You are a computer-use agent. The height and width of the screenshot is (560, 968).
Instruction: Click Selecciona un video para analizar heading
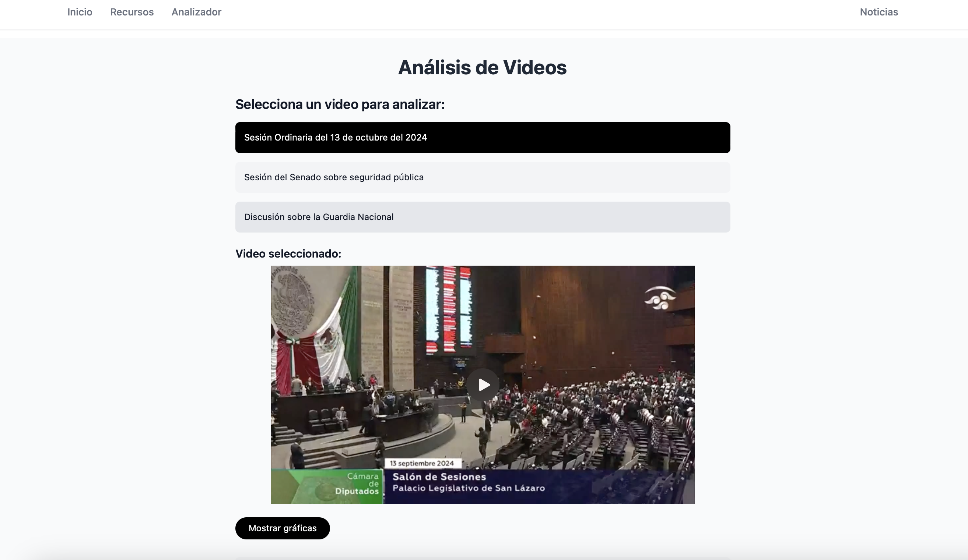340,104
